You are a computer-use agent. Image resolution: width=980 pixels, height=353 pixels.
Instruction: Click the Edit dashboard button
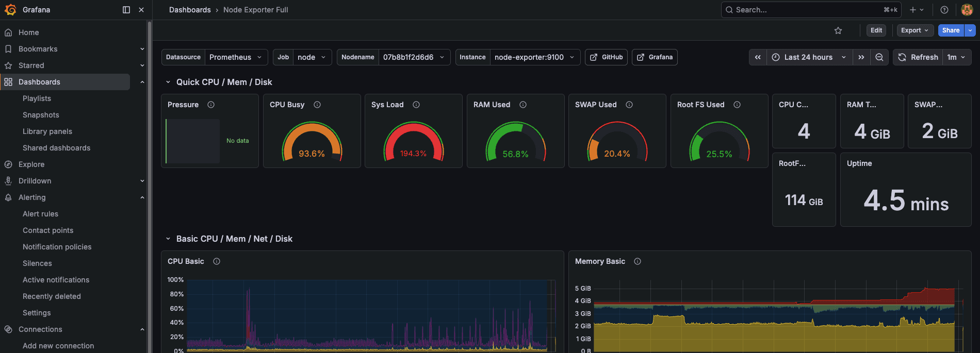point(876,30)
